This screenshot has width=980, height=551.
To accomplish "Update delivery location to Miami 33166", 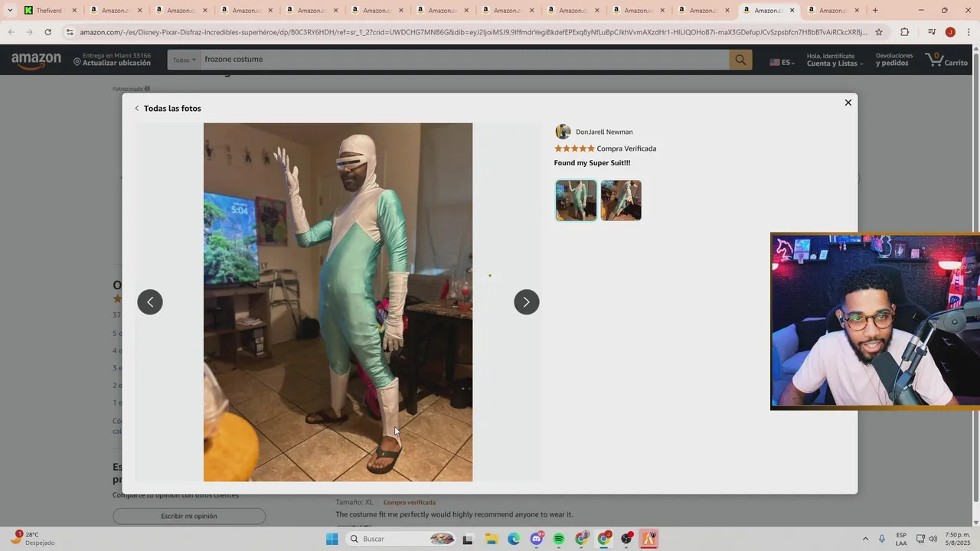I will click(x=113, y=60).
